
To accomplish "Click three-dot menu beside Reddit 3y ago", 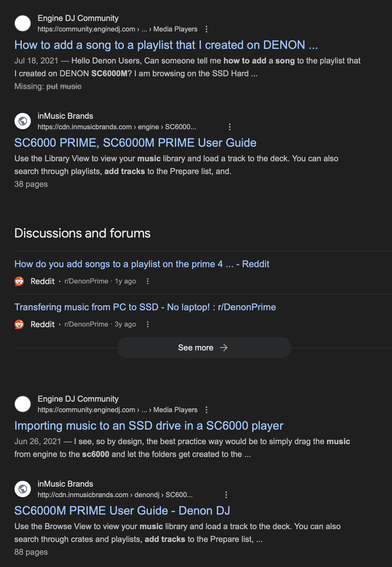I will coord(148,324).
